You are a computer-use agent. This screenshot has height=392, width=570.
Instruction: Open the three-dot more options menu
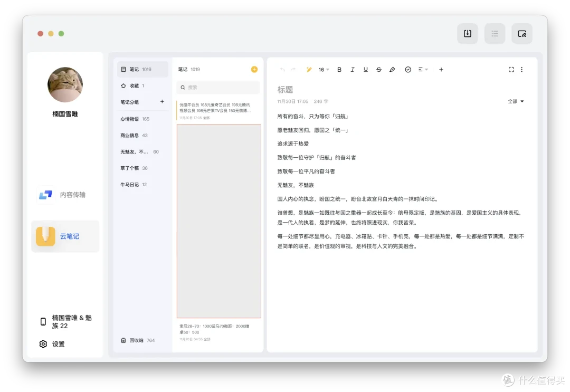pos(521,70)
